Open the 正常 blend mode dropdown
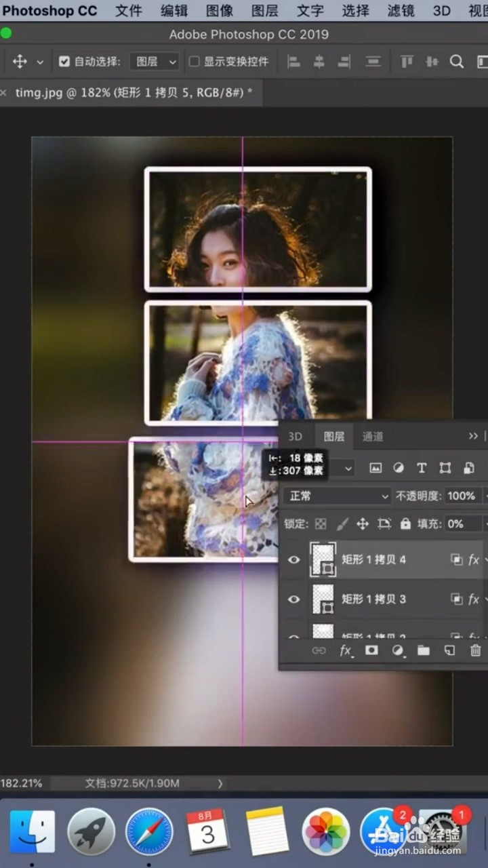Viewport: 488px width, 868px height. click(x=338, y=496)
